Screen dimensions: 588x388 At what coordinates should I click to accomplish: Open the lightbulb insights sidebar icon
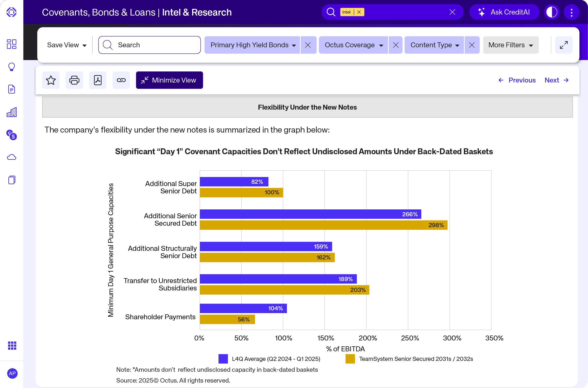[12, 67]
